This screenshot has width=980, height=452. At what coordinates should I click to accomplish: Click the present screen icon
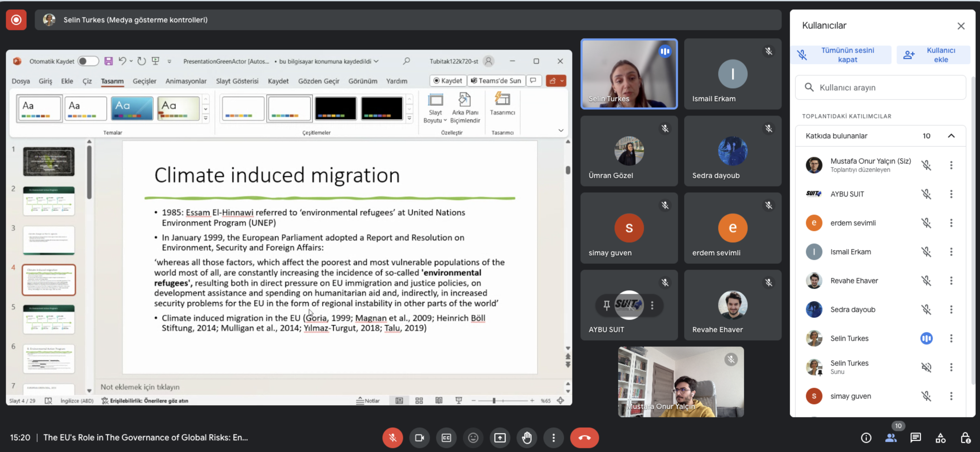click(x=500, y=438)
